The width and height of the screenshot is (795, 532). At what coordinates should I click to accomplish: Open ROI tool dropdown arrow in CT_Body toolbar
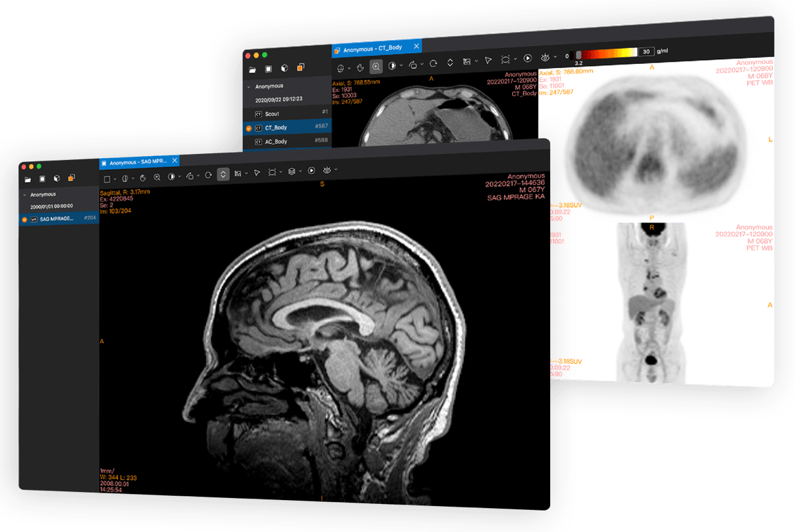click(x=515, y=59)
